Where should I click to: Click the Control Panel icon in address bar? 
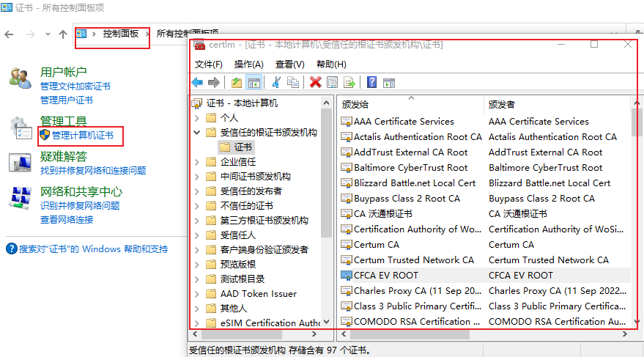tap(81, 34)
